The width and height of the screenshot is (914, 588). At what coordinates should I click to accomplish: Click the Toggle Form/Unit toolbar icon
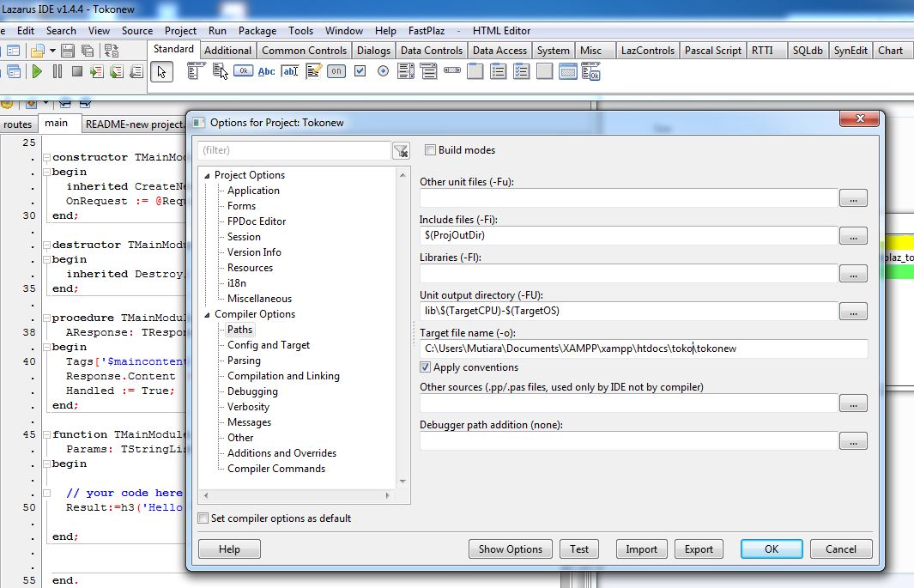point(112,51)
